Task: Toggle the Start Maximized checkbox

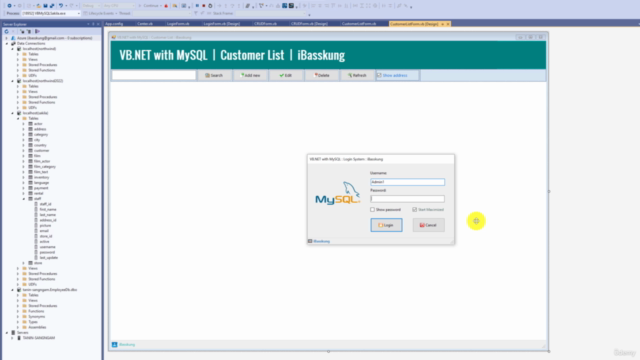Action: tap(415, 209)
